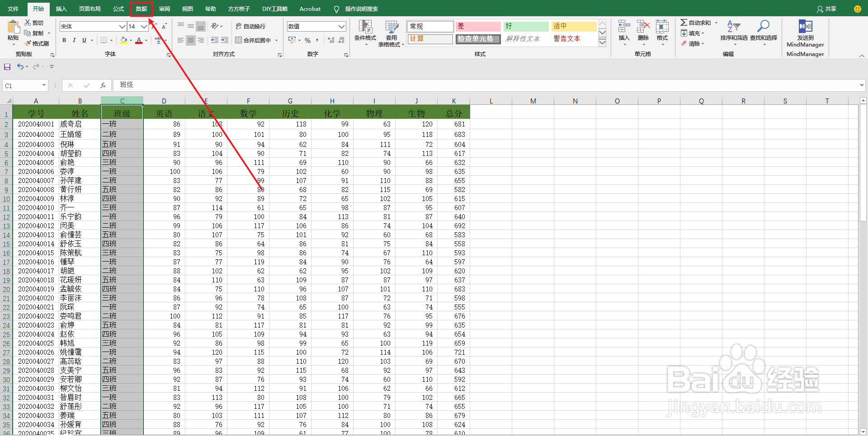
Task: Apply the 适中 (Neutral) cell style
Action: 574,26
